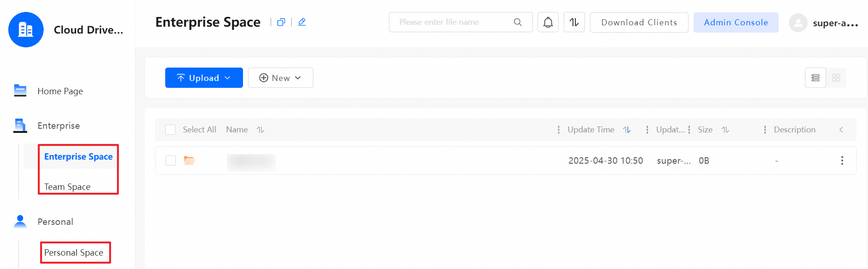Open Team Space in the sidebar
Screen dimensions: 868x269
[x=67, y=187]
